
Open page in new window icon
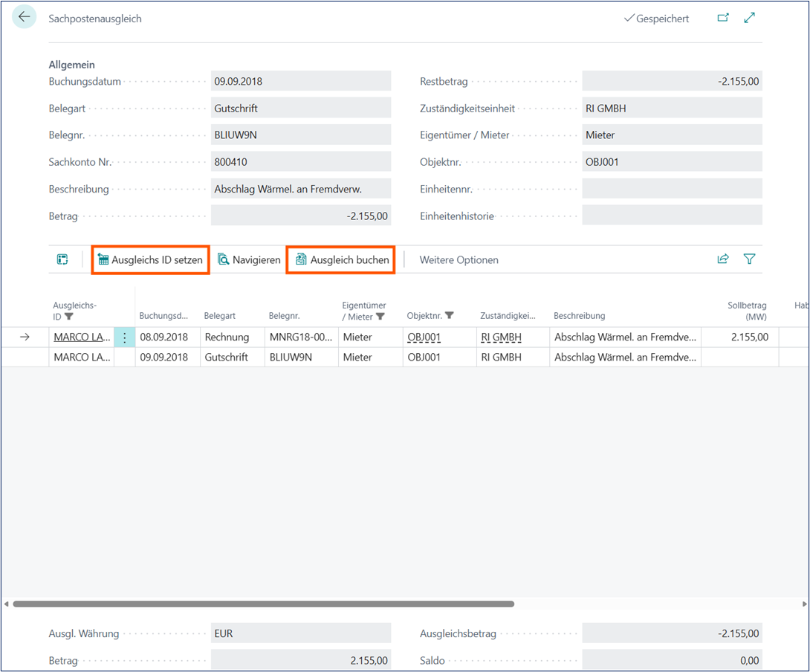pos(722,18)
